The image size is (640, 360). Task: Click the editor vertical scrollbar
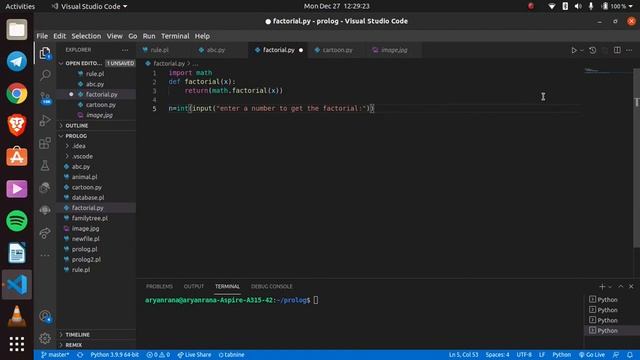pos(636,159)
